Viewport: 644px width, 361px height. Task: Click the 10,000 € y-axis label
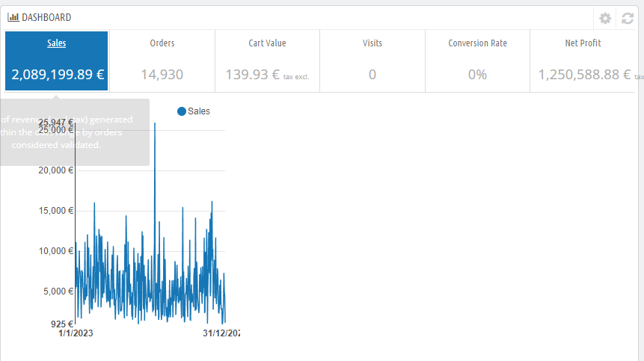pos(56,251)
